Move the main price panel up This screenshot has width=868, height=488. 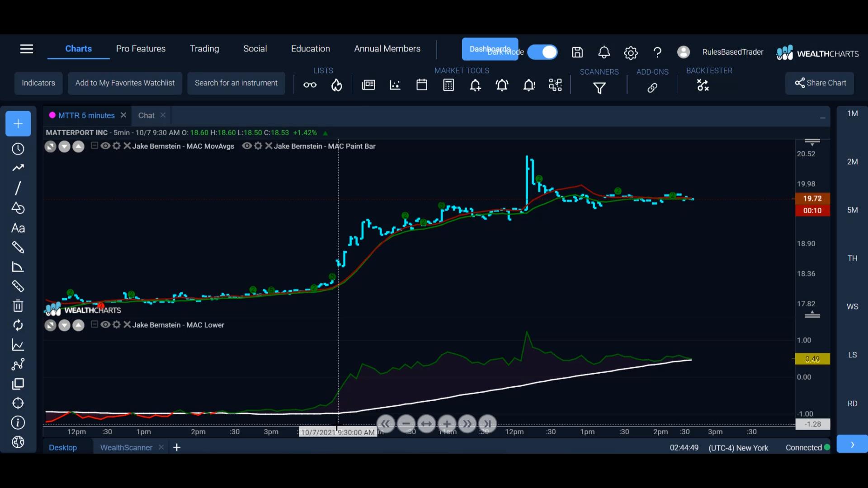(x=79, y=147)
